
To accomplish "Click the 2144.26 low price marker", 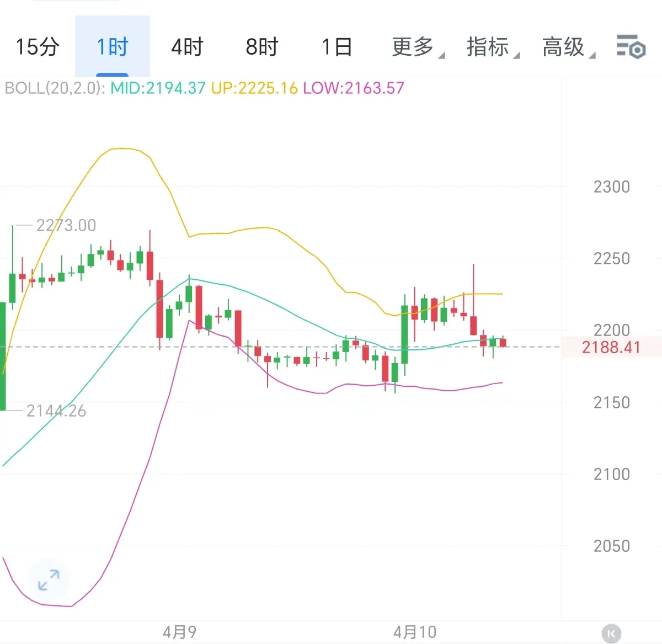I will (56, 411).
